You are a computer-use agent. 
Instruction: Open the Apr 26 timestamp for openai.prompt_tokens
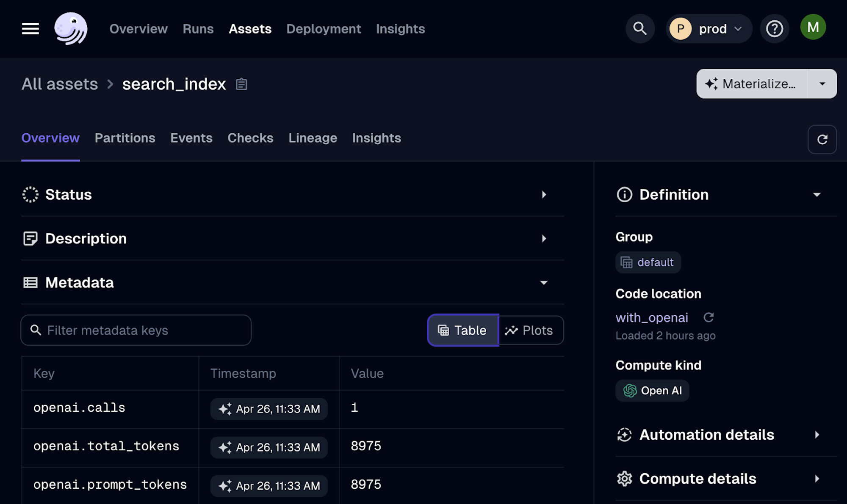(x=269, y=486)
